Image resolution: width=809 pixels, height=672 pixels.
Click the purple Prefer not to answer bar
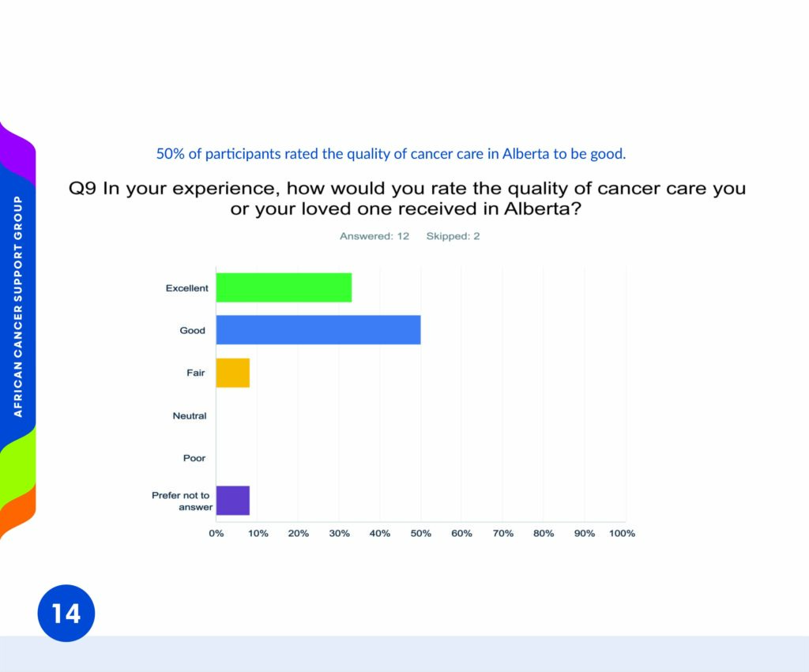(x=233, y=501)
